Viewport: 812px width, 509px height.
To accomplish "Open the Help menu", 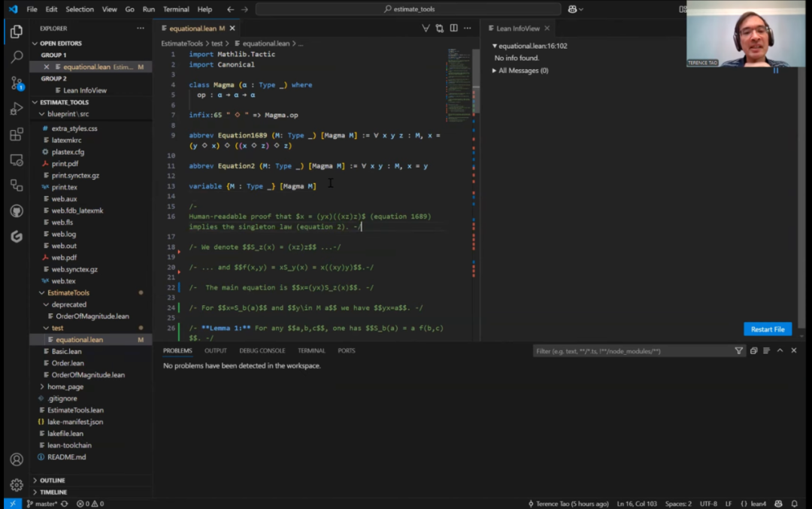I will click(x=205, y=9).
